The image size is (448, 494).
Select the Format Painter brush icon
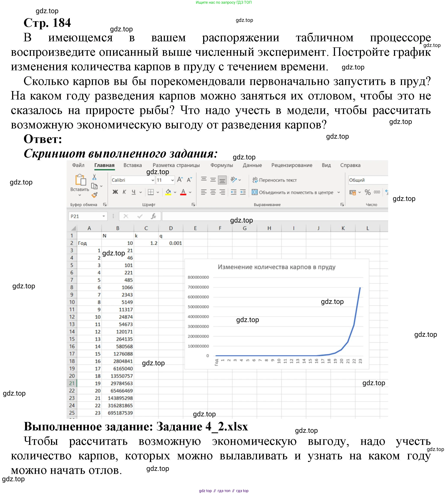point(94,195)
